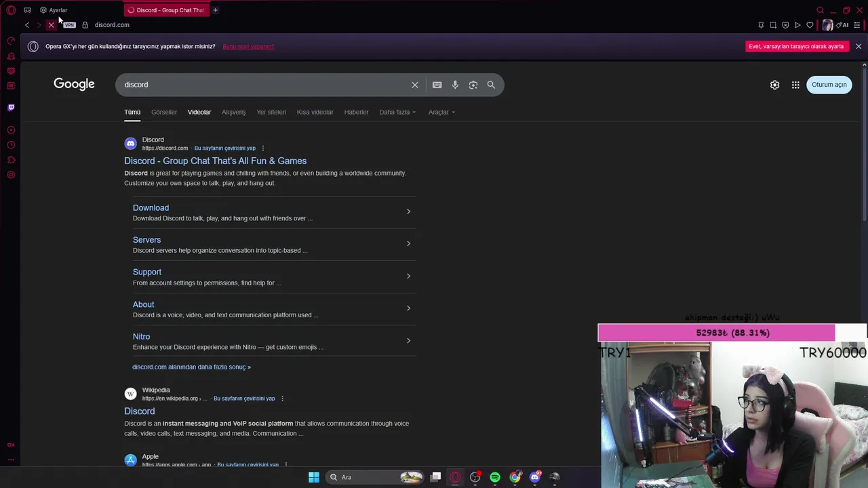Bookmark page with the heart icon

tap(810, 25)
